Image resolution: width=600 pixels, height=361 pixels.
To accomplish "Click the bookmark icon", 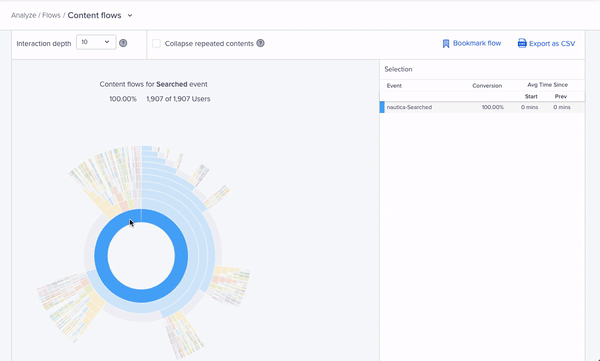I will (446, 44).
